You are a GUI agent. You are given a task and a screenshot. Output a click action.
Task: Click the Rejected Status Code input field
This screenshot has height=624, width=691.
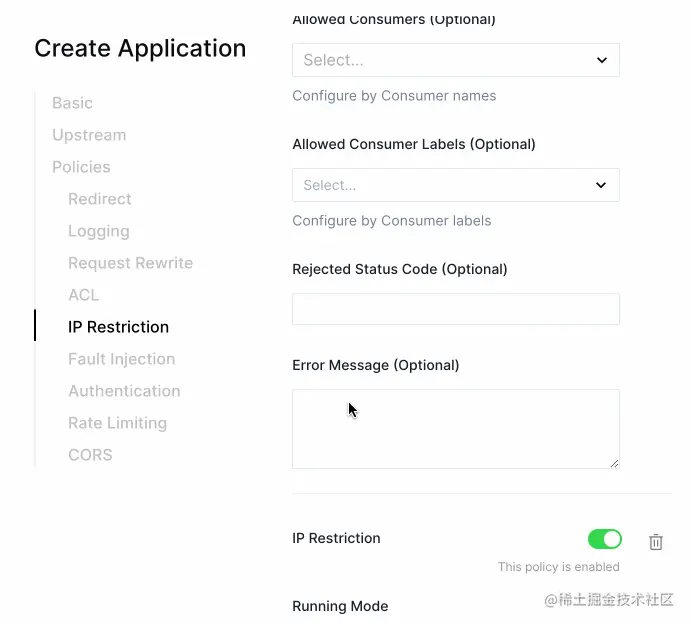455,309
